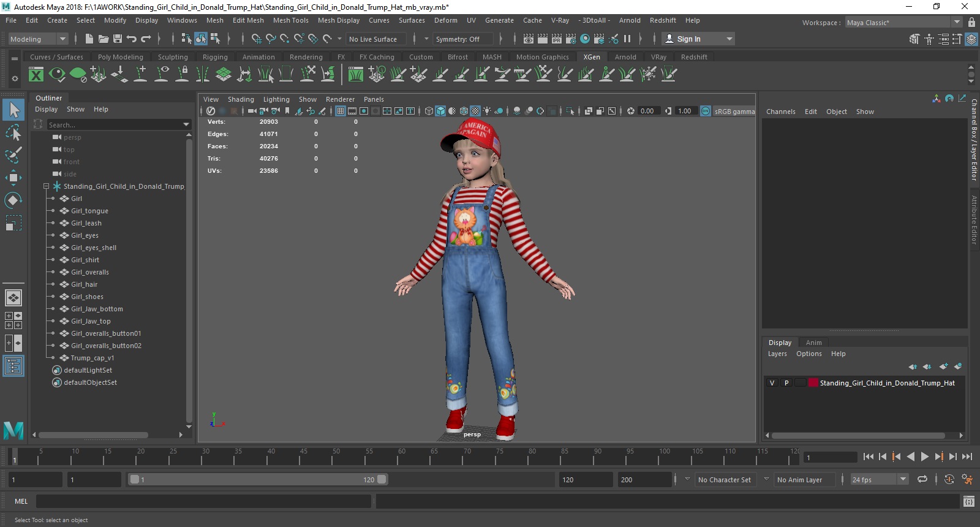Play backward on the timeline

point(911,457)
